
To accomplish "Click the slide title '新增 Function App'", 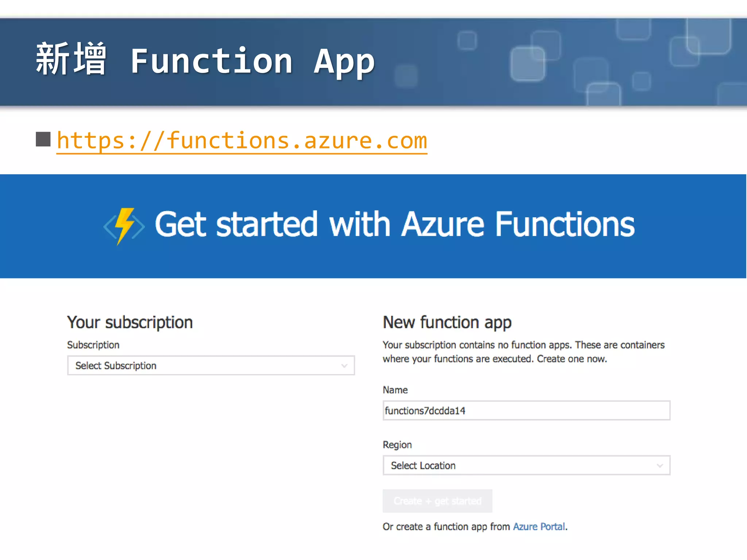I will 205,61.
